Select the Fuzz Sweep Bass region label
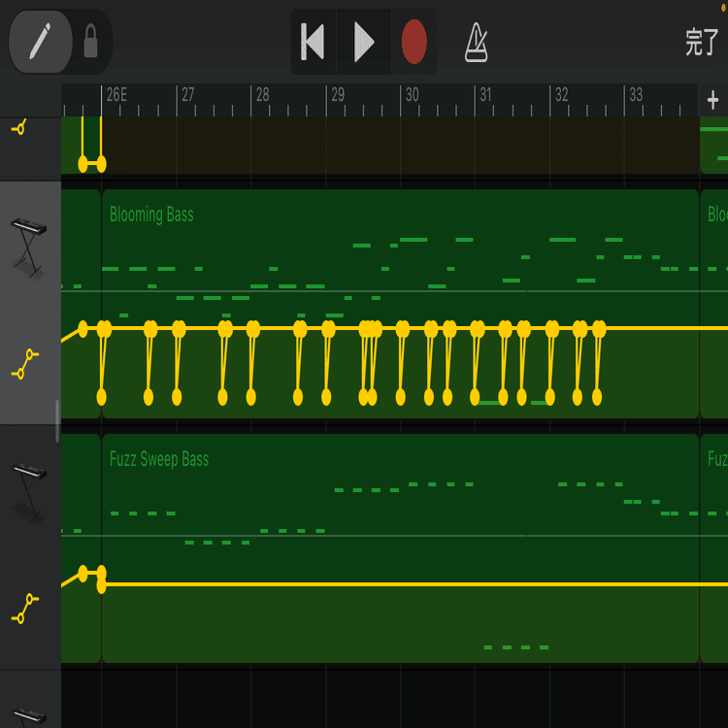This screenshot has width=728, height=728. [x=159, y=459]
